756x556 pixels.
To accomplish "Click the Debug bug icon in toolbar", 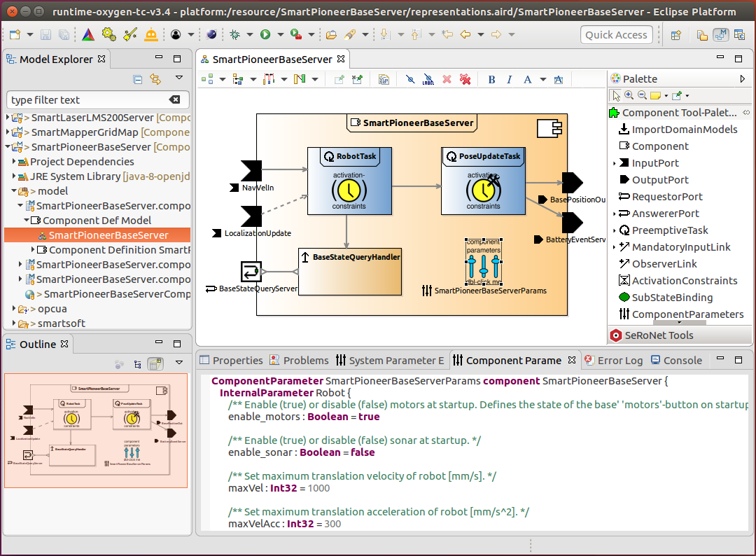I will pos(235,34).
